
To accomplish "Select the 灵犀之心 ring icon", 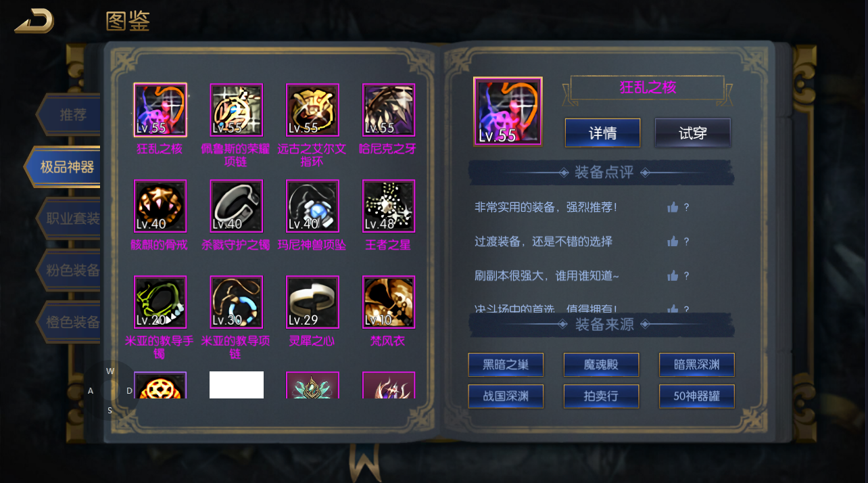I will point(312,302).
